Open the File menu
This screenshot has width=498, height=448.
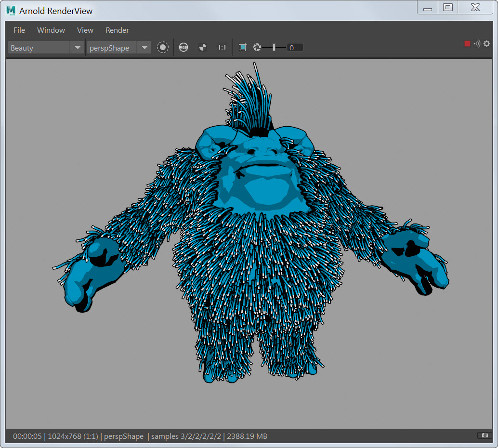(19, 30)
